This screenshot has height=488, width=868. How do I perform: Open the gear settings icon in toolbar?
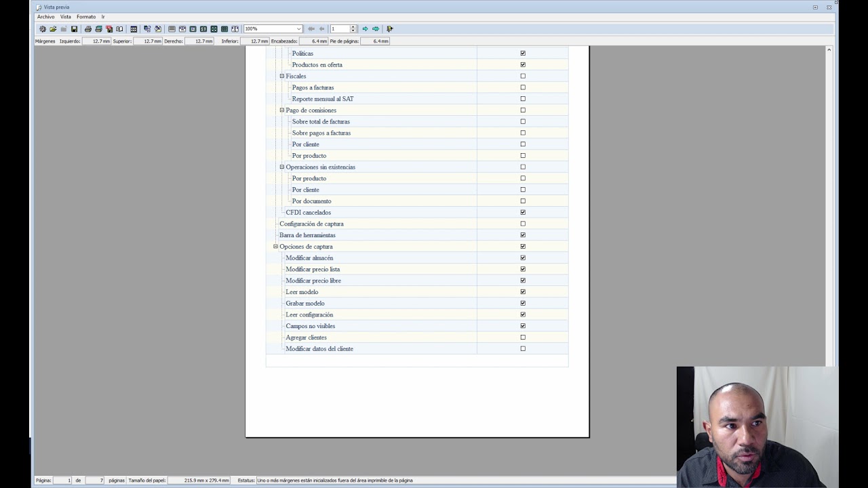pos(42,29)
